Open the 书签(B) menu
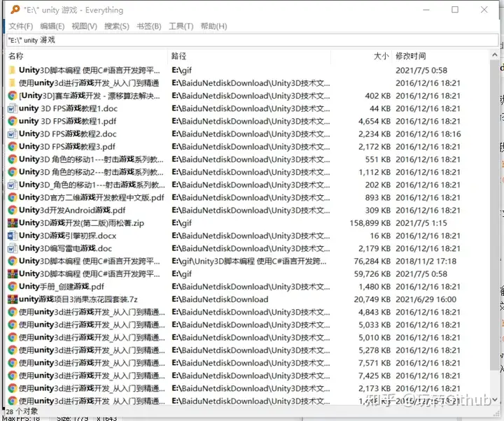 click(x=149, y=26)
